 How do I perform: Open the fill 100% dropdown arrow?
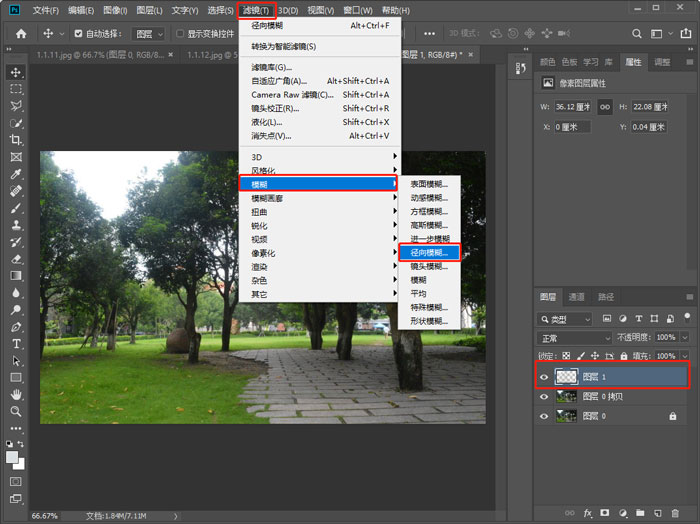(x=685, y=357)
